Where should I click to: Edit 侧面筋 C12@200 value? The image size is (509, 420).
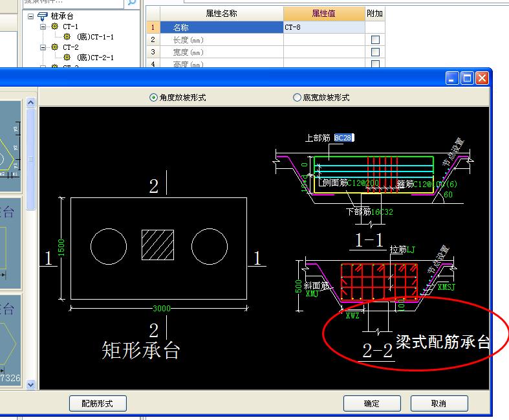[363, 183]
